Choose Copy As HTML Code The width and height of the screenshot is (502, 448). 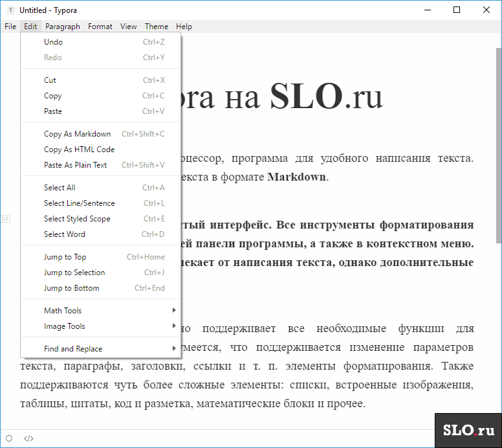coord(101,150)
